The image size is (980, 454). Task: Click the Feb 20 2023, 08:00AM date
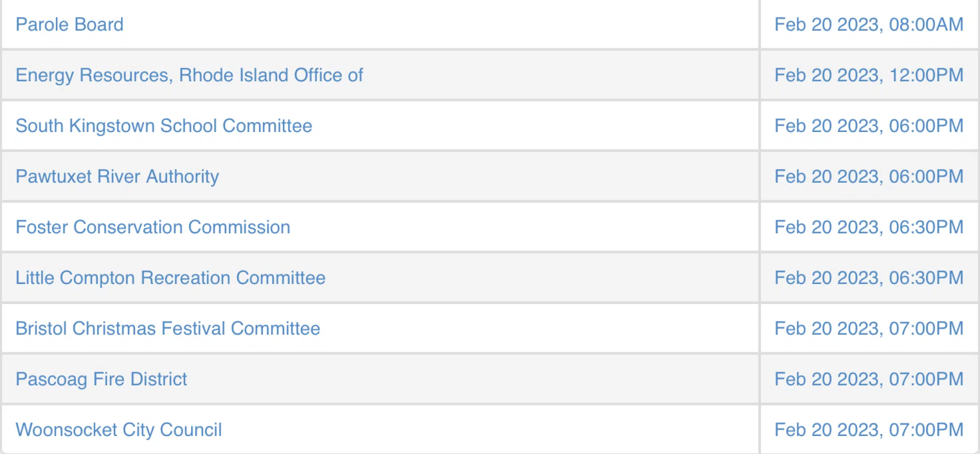(869, 25)
